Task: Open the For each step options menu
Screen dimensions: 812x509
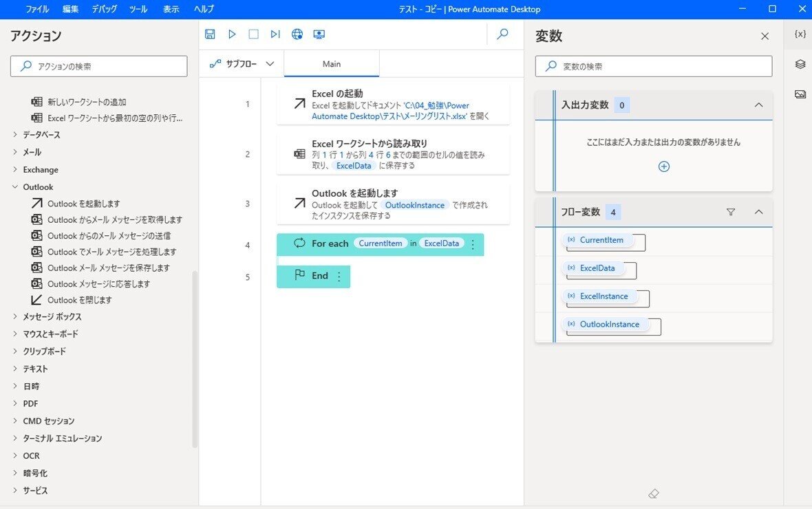Action: pos(473,245)
